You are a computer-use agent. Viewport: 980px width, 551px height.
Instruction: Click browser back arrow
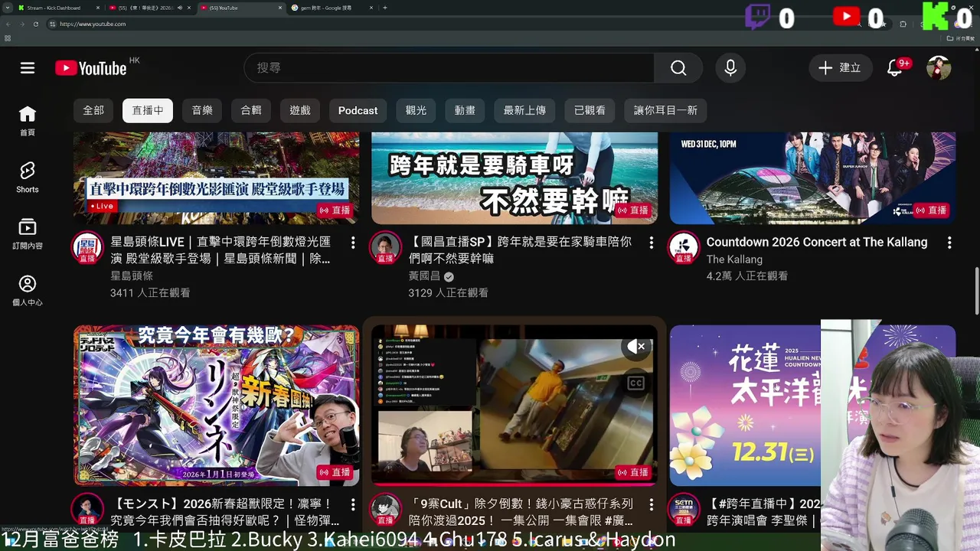8,24
